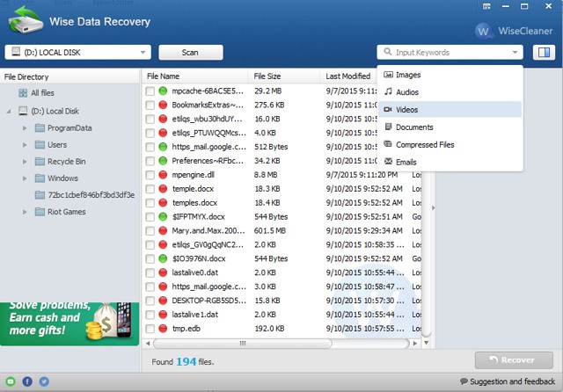Screen dimensions: 563x392
Task: Click the Input Keywords dropdown arrow
Action: tap(515, 53)
